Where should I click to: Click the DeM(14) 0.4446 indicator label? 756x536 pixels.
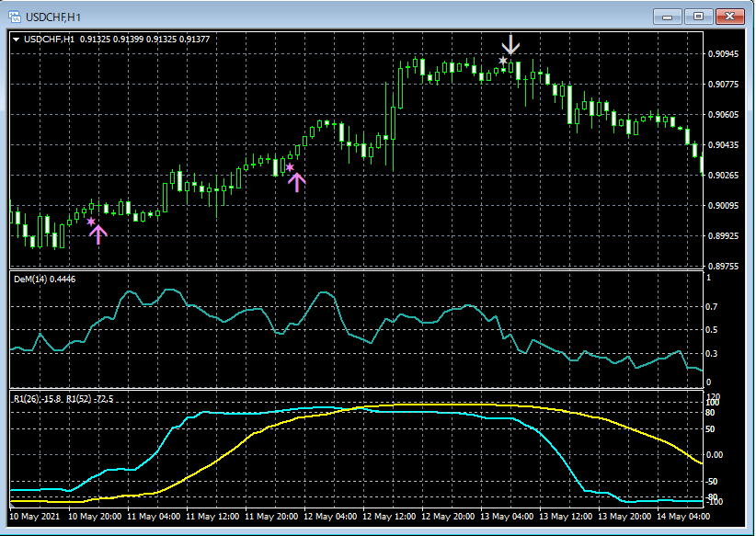46,279
